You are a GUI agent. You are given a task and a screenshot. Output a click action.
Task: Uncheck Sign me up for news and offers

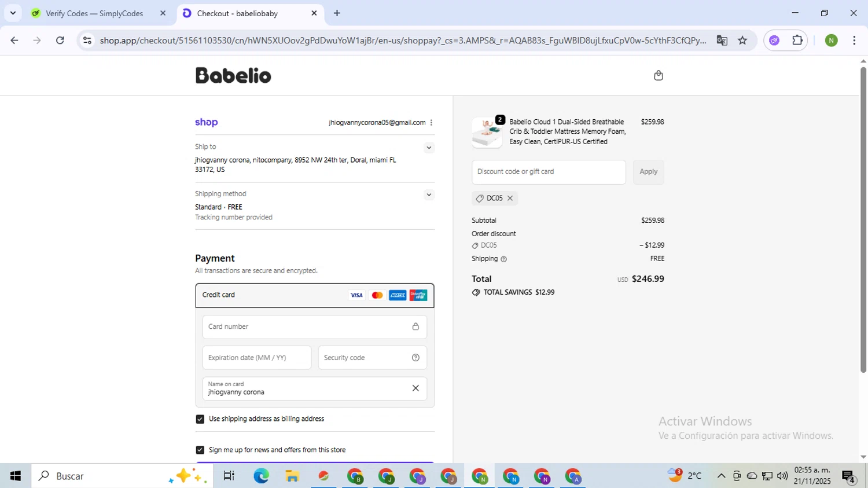pos(200,450)
